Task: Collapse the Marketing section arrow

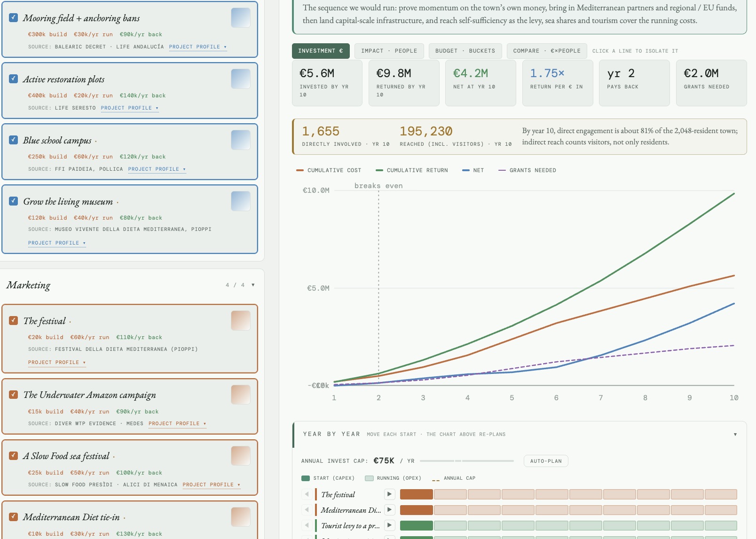Action: [x=253, y=285]
